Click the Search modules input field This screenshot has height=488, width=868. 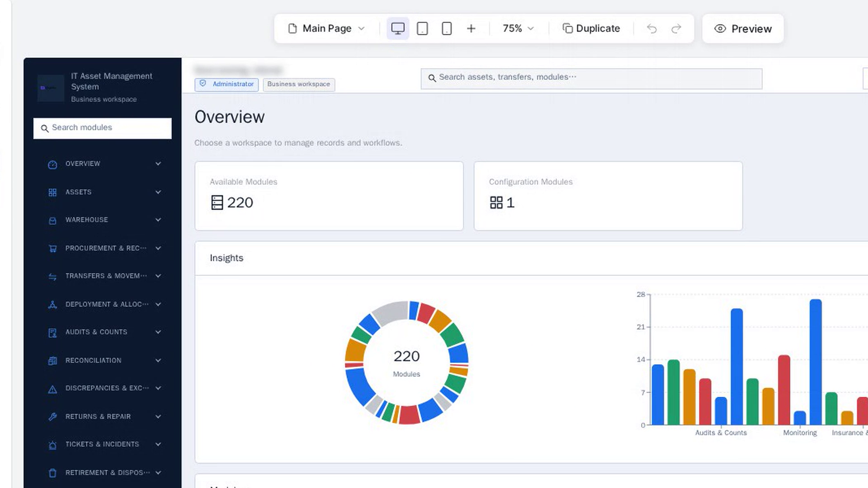point(103,128)
